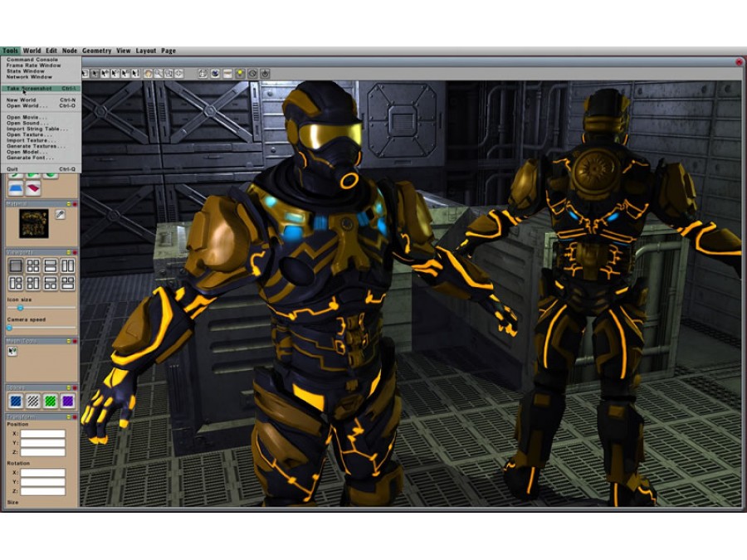Select the hand pan tool in toolbar

tap(149, 73)
